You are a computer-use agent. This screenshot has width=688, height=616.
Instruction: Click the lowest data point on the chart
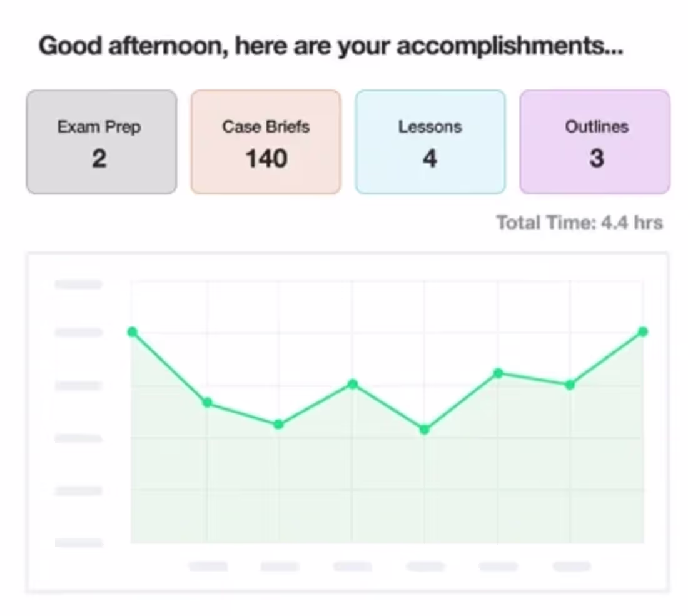pos(425,430)
